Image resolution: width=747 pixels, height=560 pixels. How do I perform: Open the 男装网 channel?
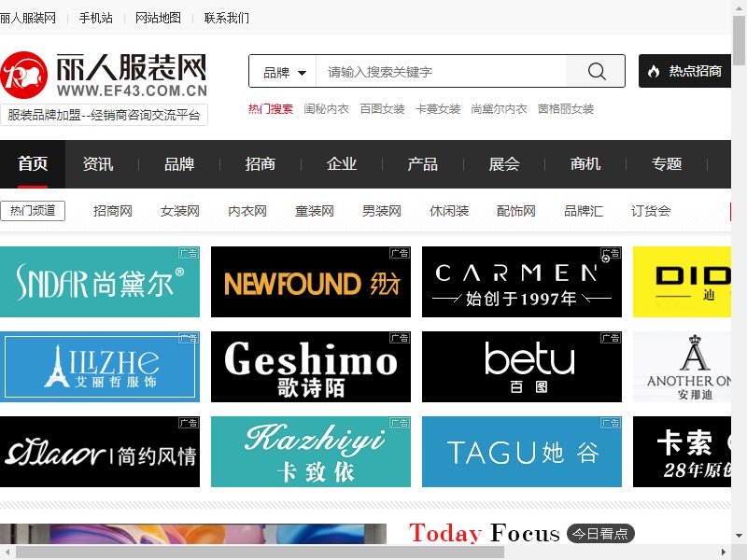pos(382,211)
